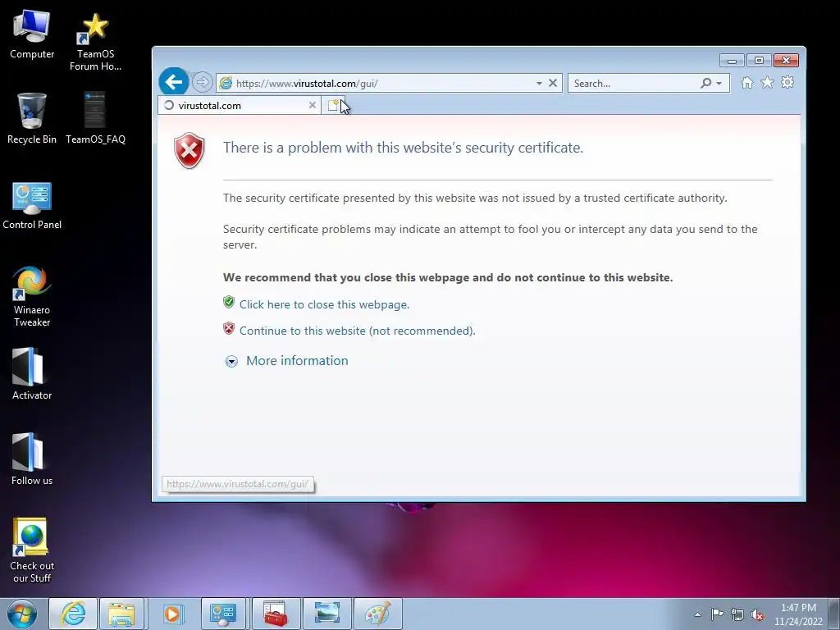Click the magnifying glass search icon
Screen dimensions: 840x630
point(706,83)
